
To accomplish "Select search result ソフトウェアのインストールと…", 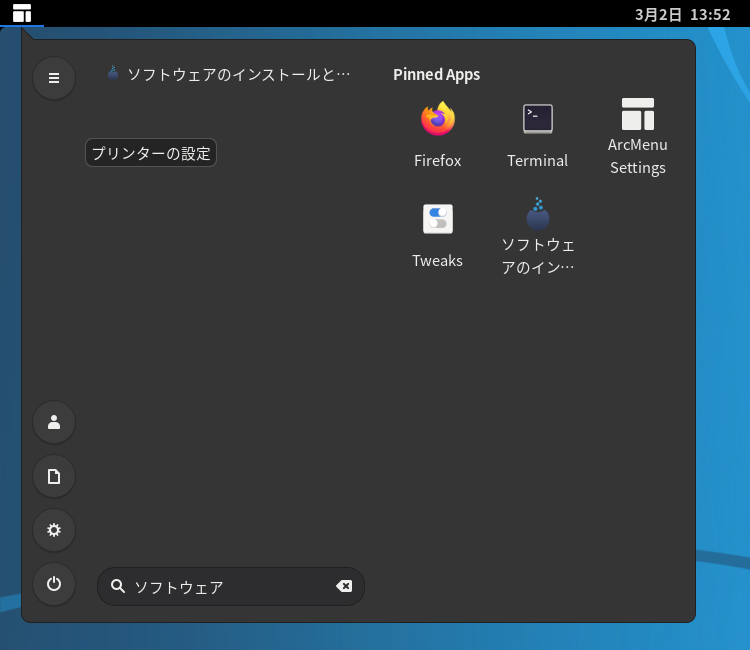I will [230, 74].
